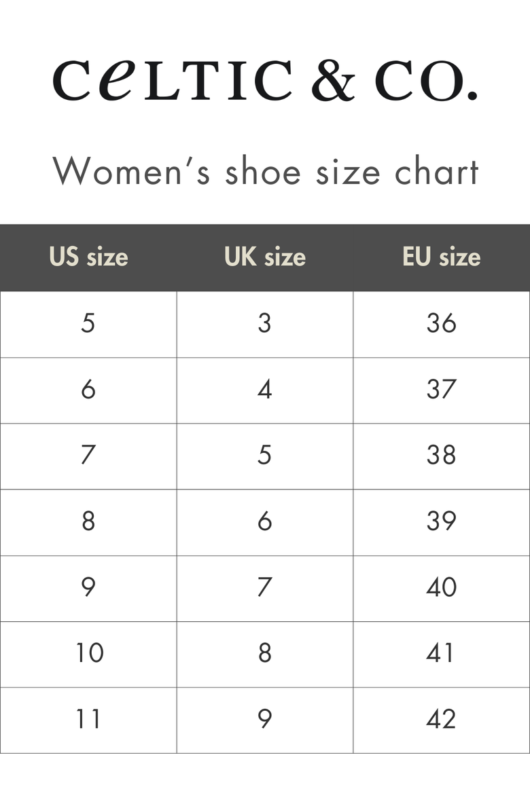Screen dimensions: 530x812
Task: Click the EU size 41 cell
Action: (x=442, y=653)
